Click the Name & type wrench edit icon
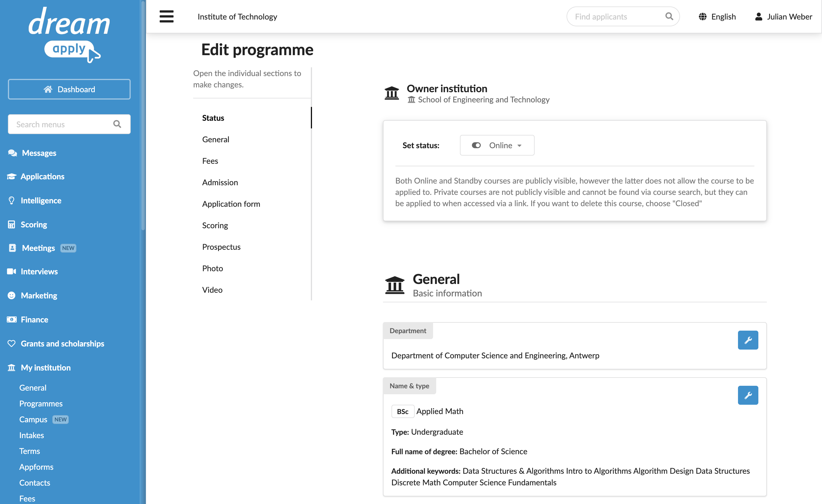This screenshot has height=504, width=822. (748, 395)
